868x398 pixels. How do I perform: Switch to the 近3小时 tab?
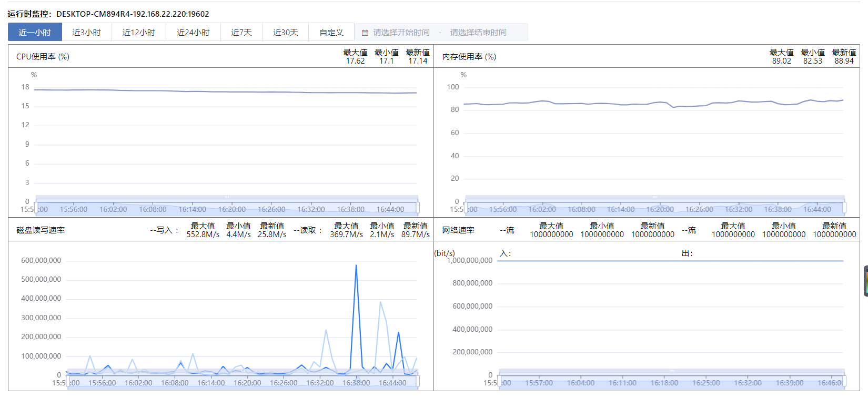(x=87, y=32)
